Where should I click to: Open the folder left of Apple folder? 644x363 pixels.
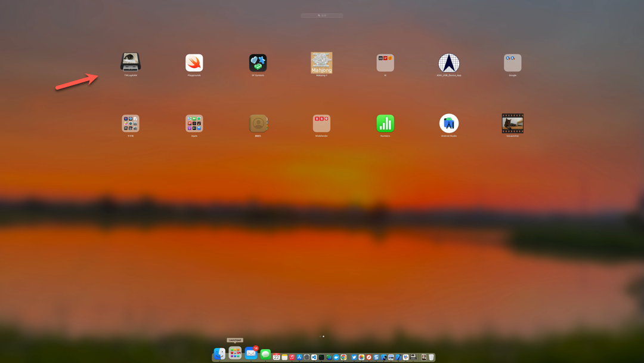(x=131, y=124)
